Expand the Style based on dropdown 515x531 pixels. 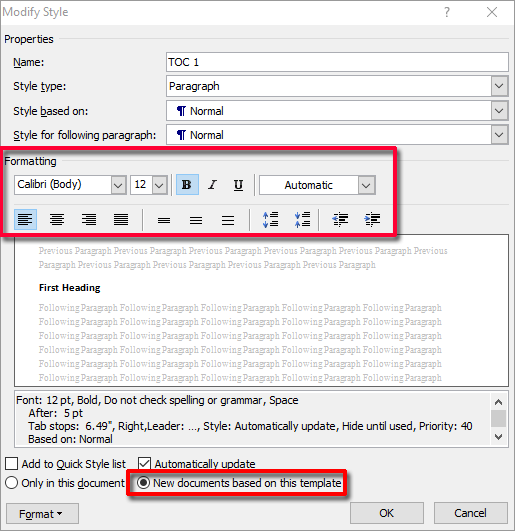tap(499, 111)
